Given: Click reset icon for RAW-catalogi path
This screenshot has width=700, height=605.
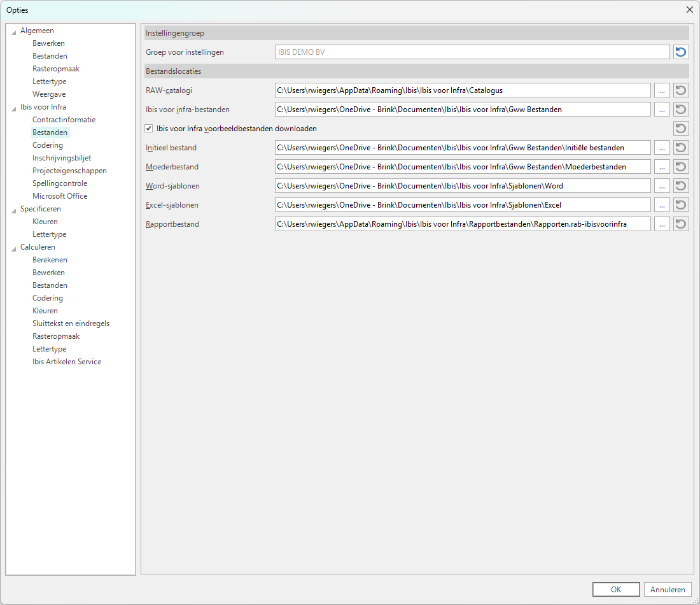Looking at the screenshot, I should click(x=681, y=90).
